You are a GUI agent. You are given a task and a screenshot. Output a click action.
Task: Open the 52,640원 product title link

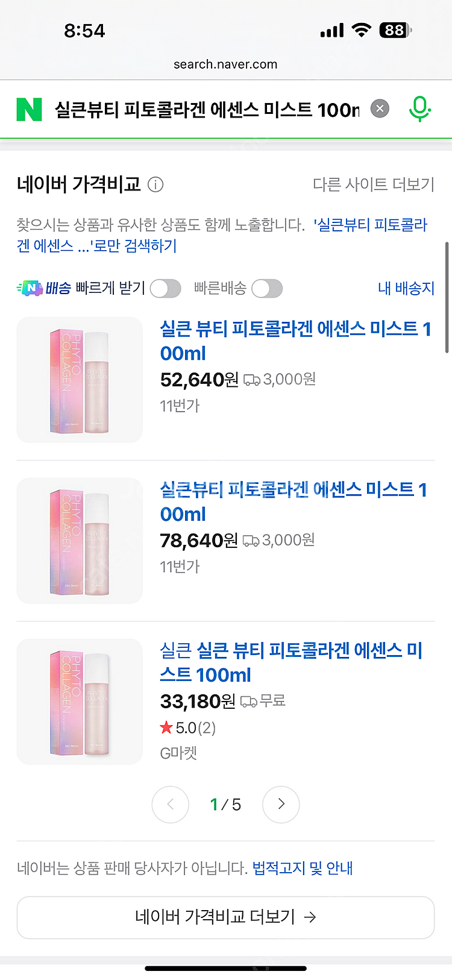tap(295, 341)
